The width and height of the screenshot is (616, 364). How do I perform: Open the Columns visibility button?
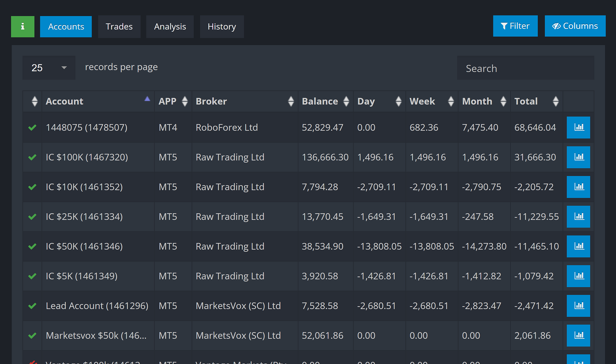575,26
